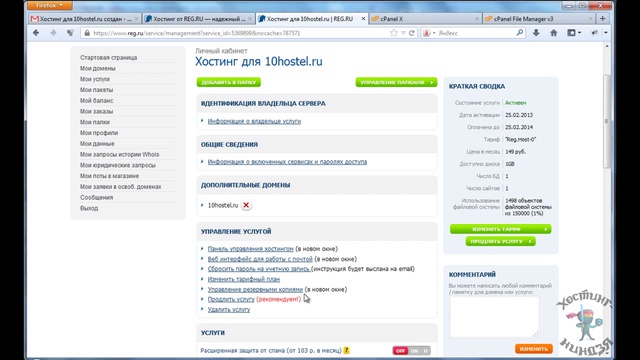Open Мои папки in sidebar

tap(95, 122)
